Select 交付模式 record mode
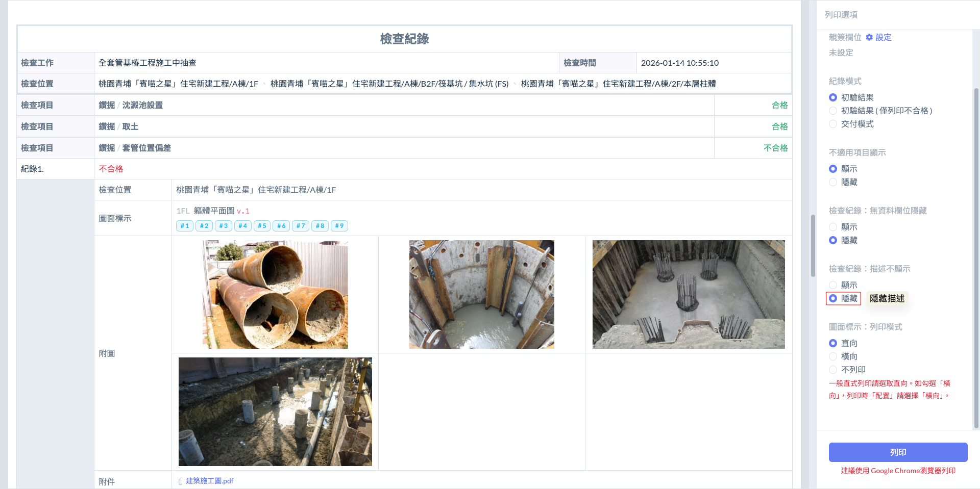 833,124
